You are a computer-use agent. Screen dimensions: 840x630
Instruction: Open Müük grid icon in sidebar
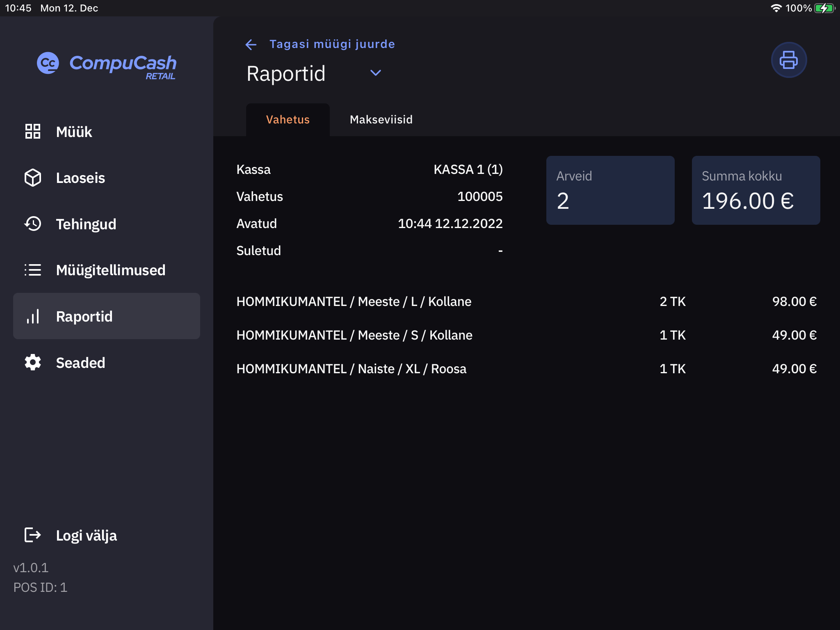point(33,131)
